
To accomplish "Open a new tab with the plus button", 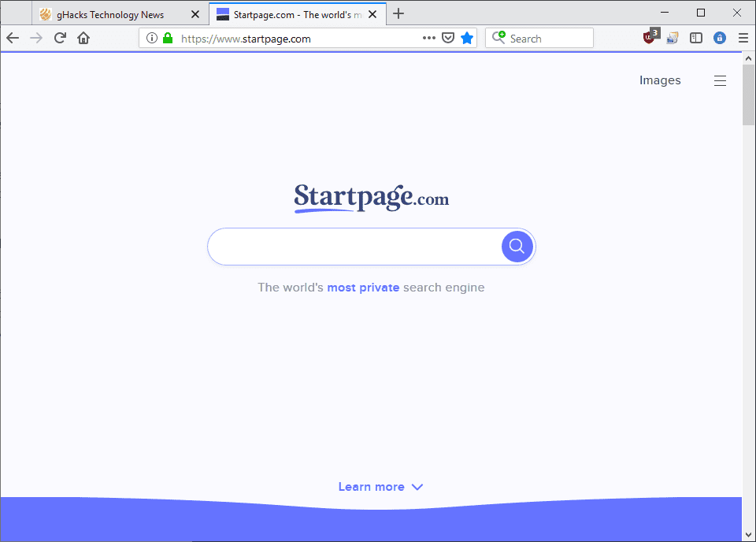I will 398,13.
